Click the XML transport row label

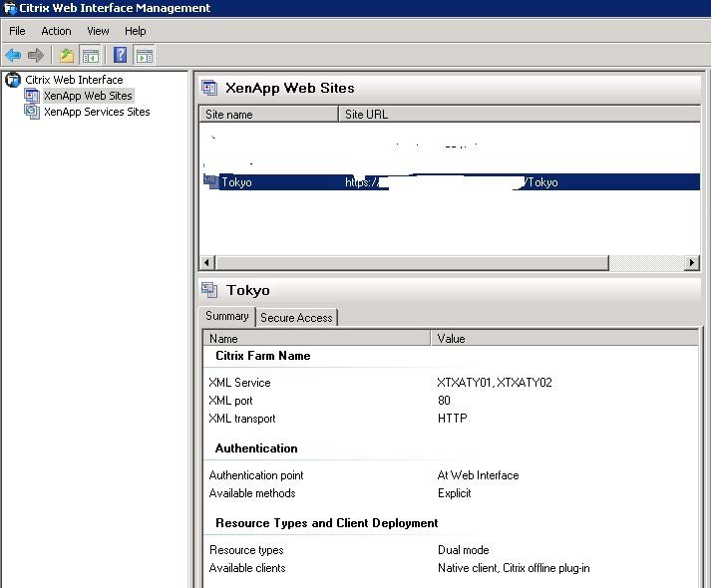(241, 419)
